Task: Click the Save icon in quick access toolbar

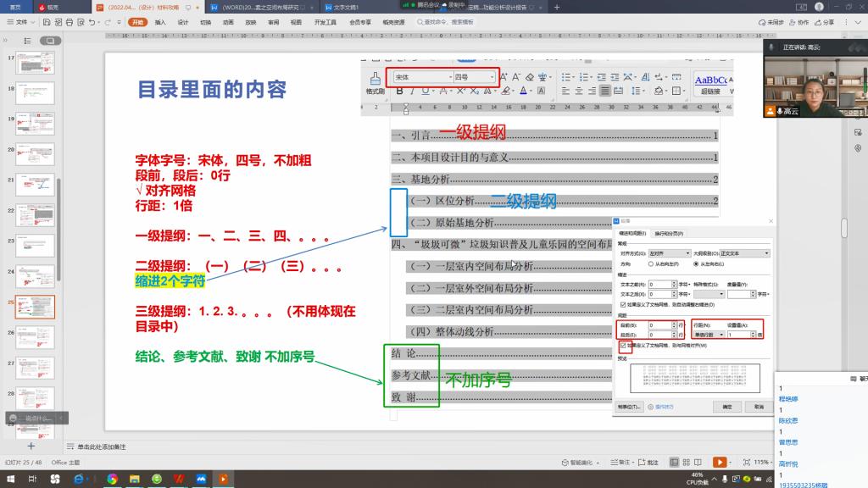Action: (47, 22)
